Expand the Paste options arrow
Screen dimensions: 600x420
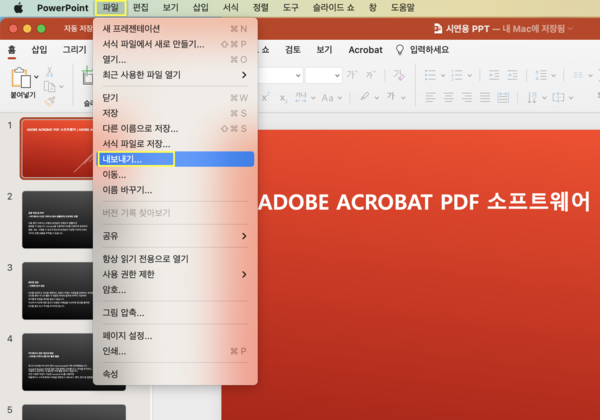[36, 77]
